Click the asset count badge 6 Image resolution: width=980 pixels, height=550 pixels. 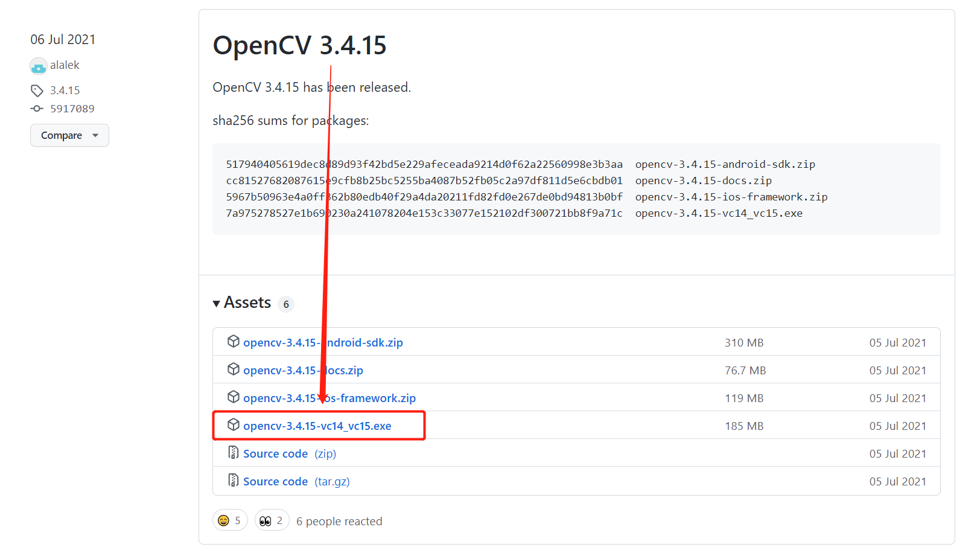click(x=286, y=304)
